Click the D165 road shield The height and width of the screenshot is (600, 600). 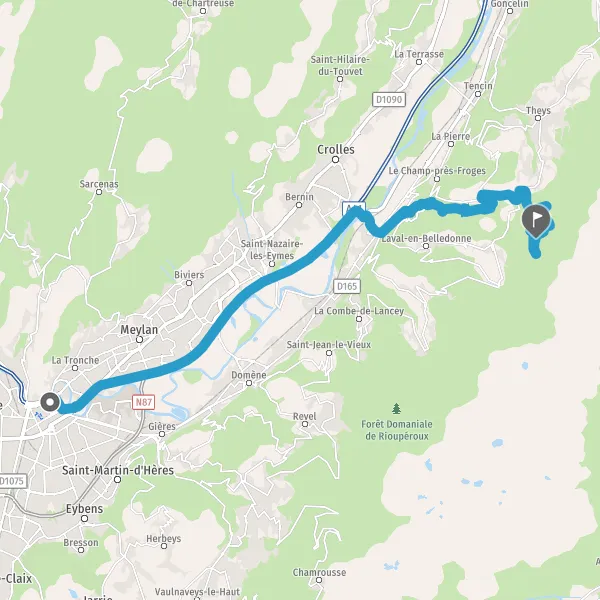347,286
